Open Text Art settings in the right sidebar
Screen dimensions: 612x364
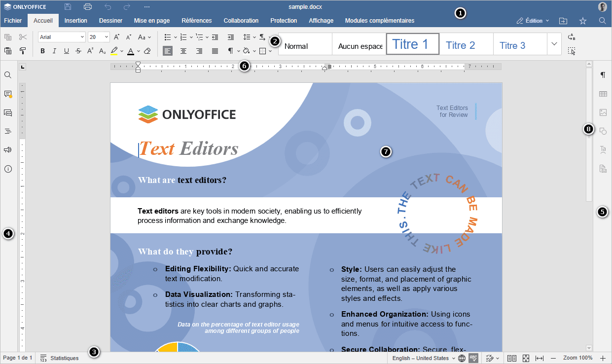[x=603, y=150]
